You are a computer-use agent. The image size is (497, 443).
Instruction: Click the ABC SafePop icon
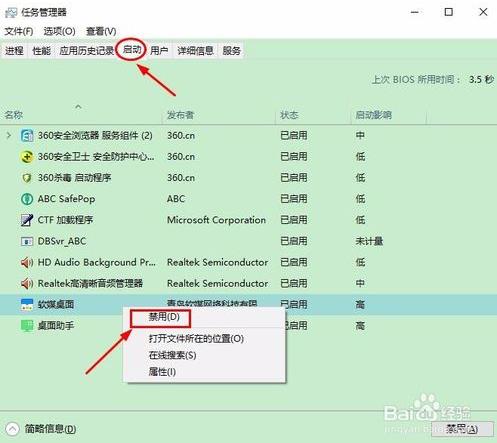click(x=27, y=199)
